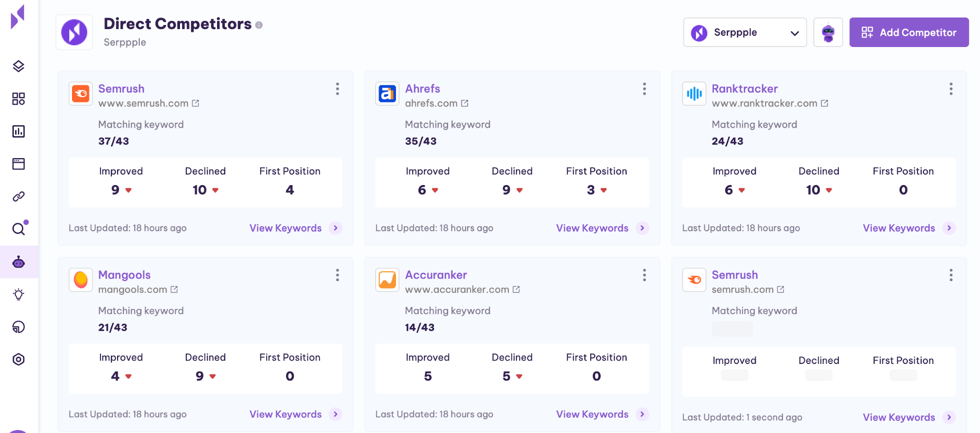Click View Keywords on Ahrefs card
Viewport: 980px width, 433px height.
coord(592,228)
